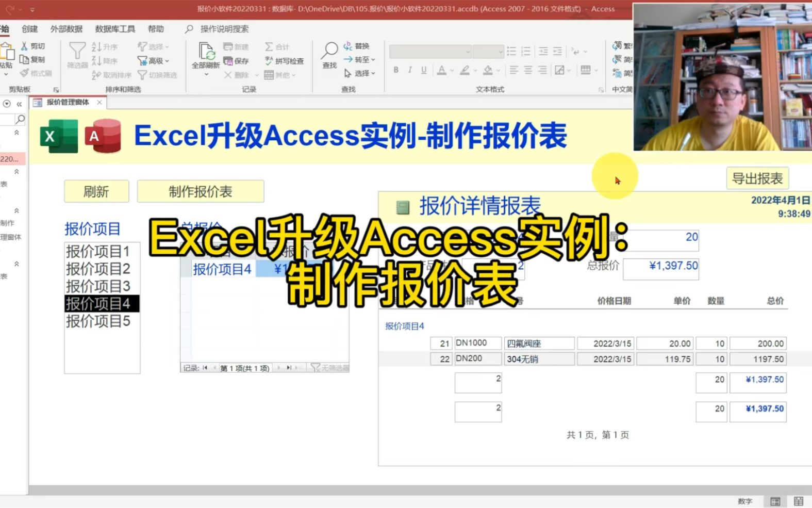Viewport: 812px width, 508px height.
Task: Open the Advanced (高级) filter dropdown
Action: coord(153,60)
